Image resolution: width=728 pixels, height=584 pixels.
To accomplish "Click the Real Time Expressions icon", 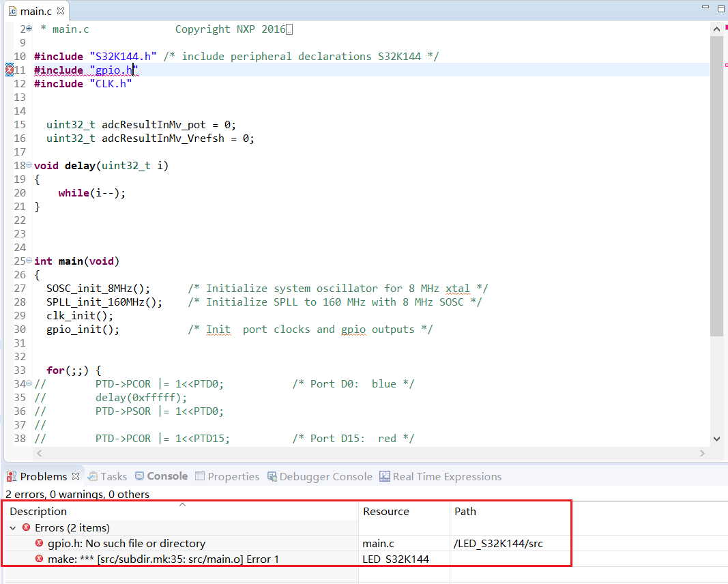I will [383, 476].
